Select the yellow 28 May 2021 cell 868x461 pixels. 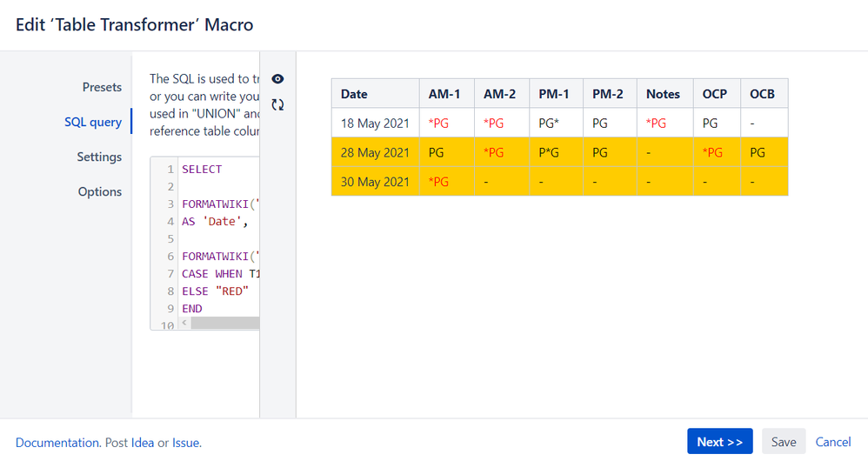click(x=375, y=152)
